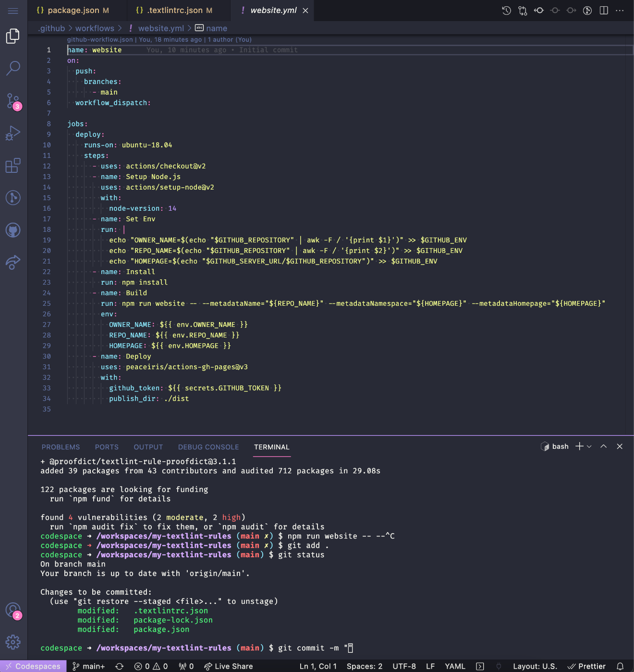
Task: Open the Run and Debug view
Action: click(x=13, y=133)
